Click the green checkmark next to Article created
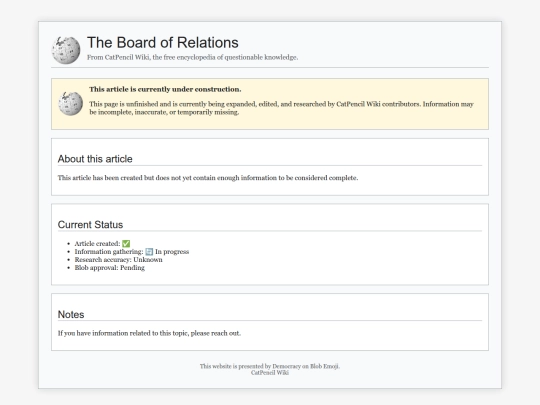Screen dimensions: 540x405 click(126, 244)
